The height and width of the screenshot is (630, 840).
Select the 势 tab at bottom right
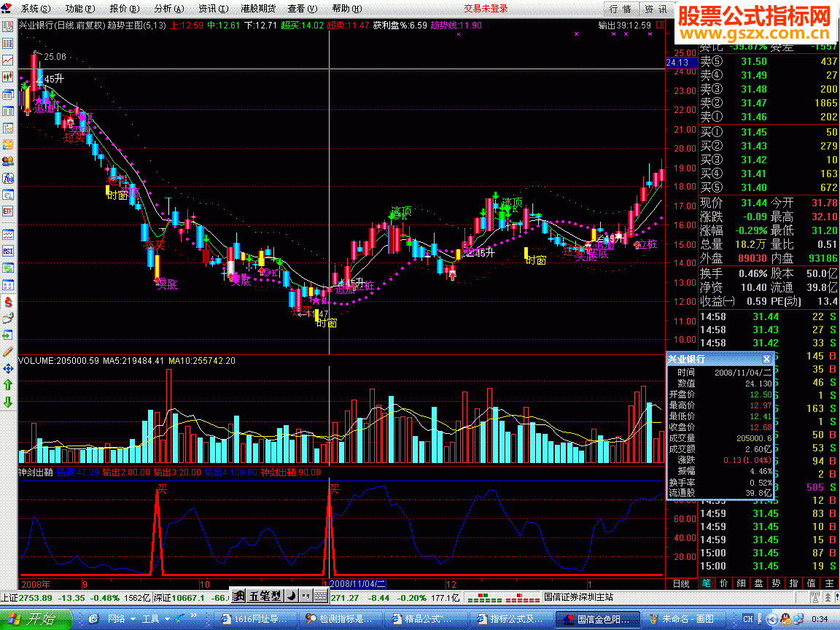pos(777,583)
